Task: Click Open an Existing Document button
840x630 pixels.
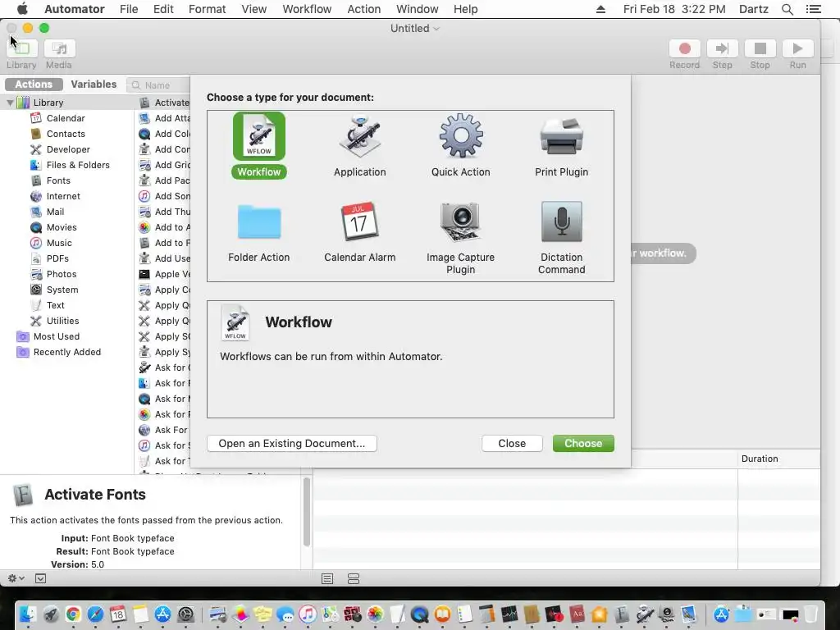Action: [x=291, y=443]
